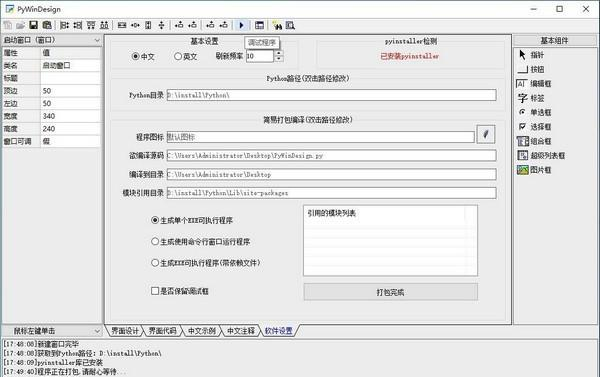Click the 基本组件 panel header

tap(554, 41)
